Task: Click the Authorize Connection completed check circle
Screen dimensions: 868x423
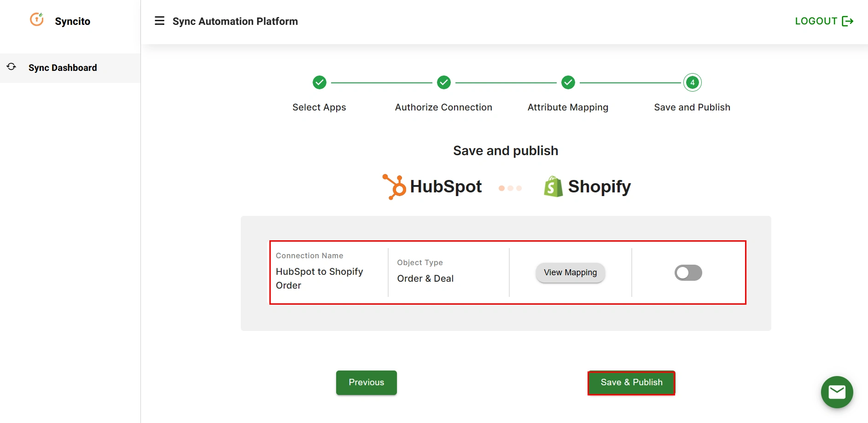Action: pos(443,82)
